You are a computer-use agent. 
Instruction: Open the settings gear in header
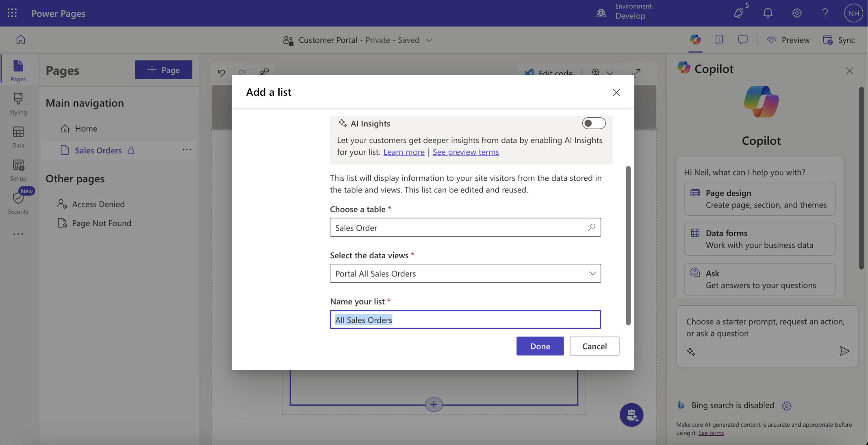pyautogui.click(x=796, y=13)
